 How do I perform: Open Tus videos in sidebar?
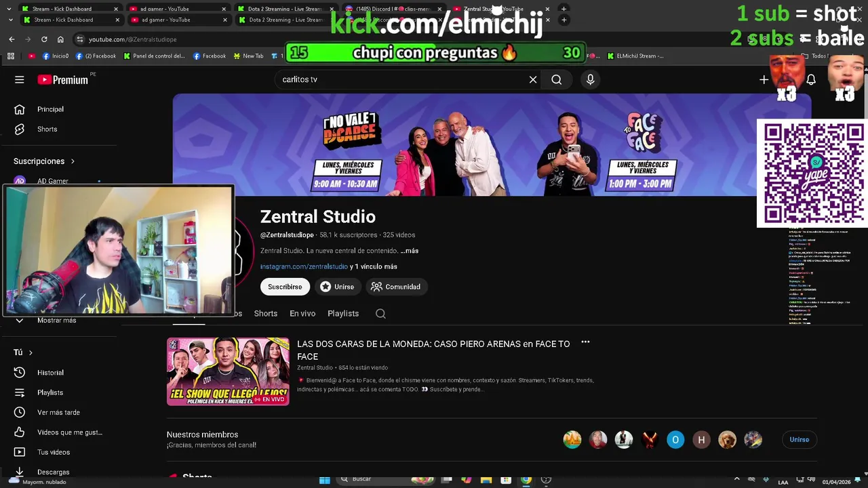[54, 452]
